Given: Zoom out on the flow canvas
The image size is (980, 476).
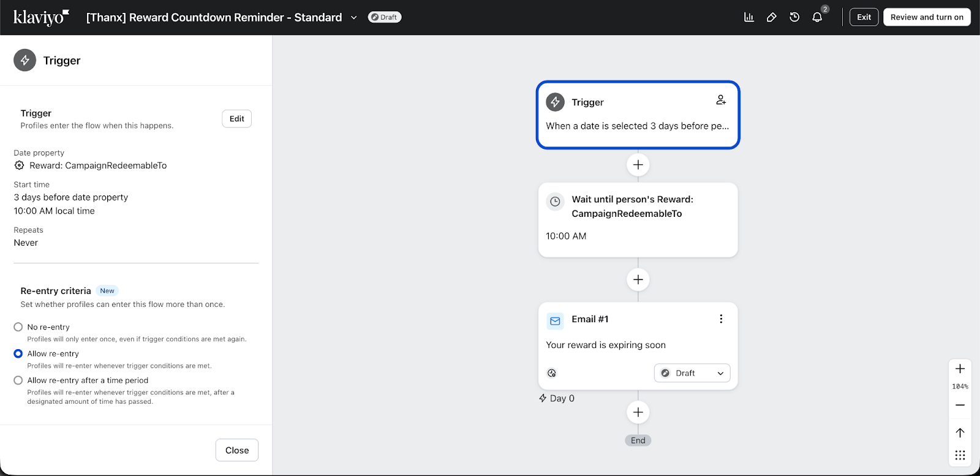Looking at the screenshot, I should (960, 405).
